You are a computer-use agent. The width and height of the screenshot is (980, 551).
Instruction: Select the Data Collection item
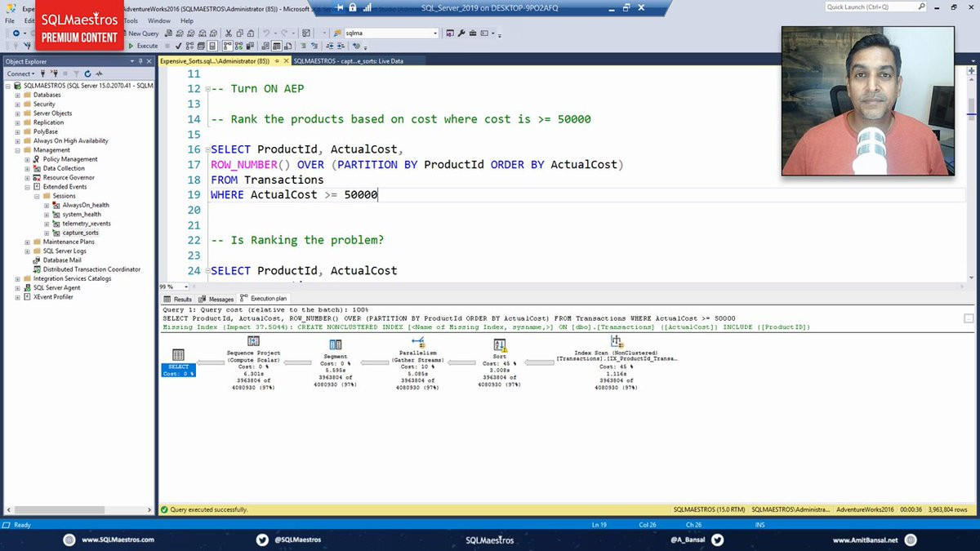(x=64, y=168)
